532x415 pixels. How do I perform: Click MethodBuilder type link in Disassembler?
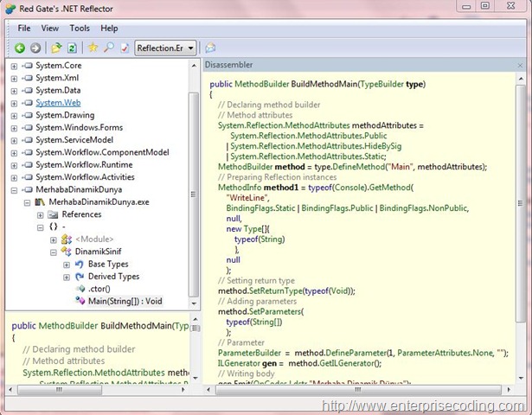pyautogui.click(x=261, y=84)
